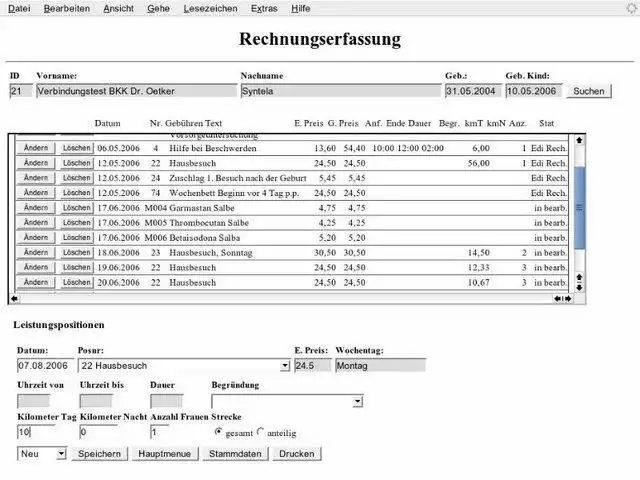Click the Datum field with 07.08.2006
Viewport: 640px width, 480px height.
coord(45,365)
